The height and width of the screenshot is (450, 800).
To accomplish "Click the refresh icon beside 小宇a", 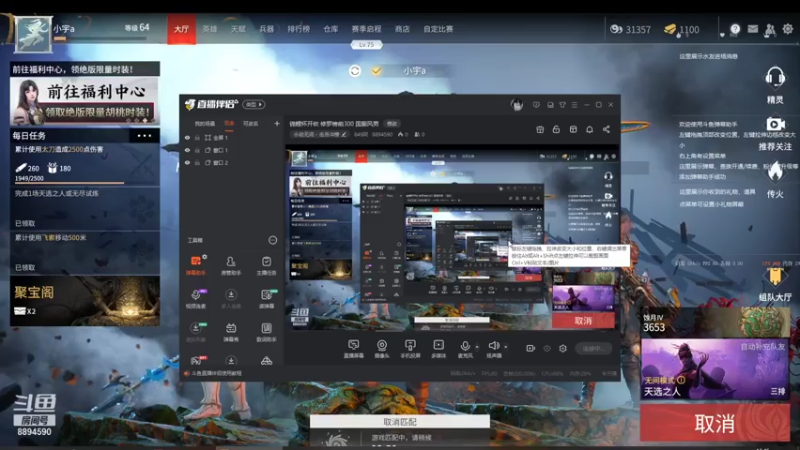I will point(355,71).
